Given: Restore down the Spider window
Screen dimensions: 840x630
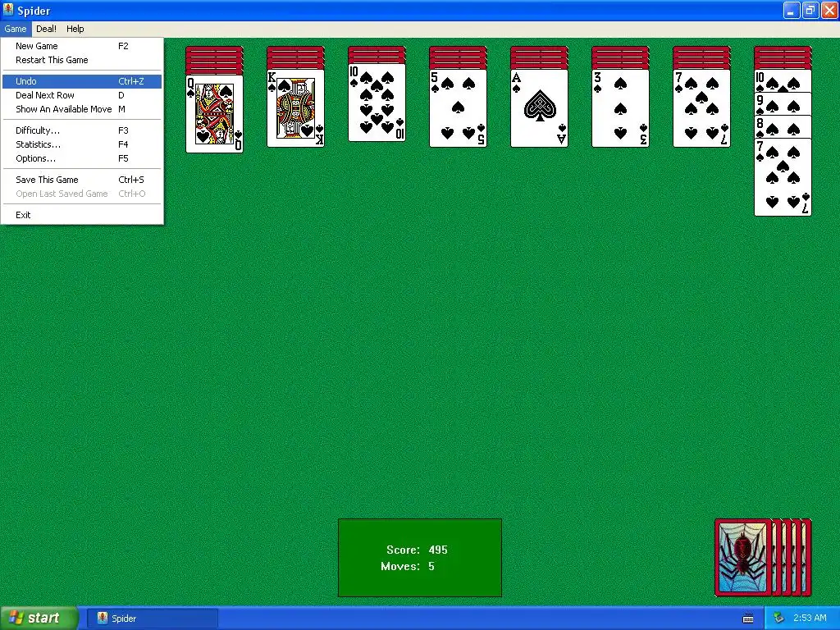Looking at the screenshot, I should [x=810, y=10].
